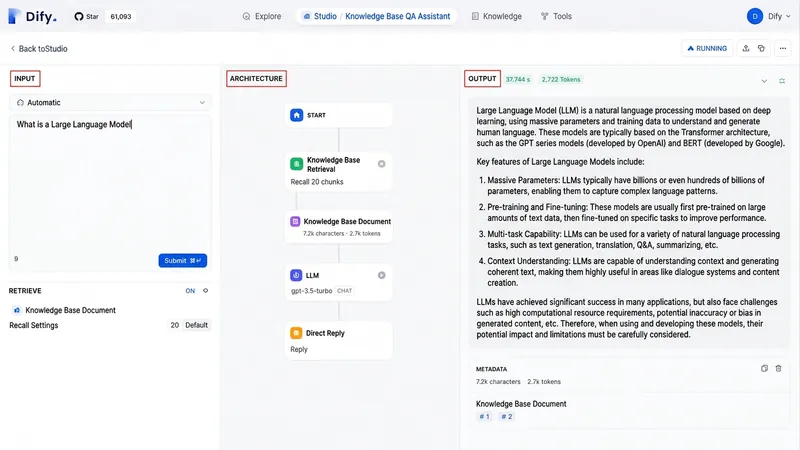Screen dimensions: 800x450
Task: Collapse the OUTPUT panel chevron
Action: click(764, 81)
